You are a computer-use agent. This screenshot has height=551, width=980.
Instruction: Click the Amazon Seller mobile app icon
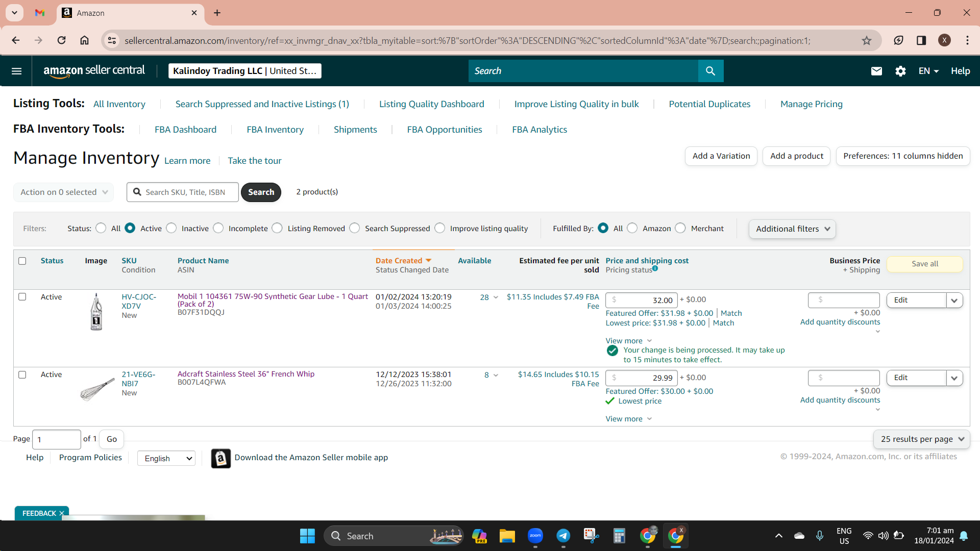click(220, 458)
